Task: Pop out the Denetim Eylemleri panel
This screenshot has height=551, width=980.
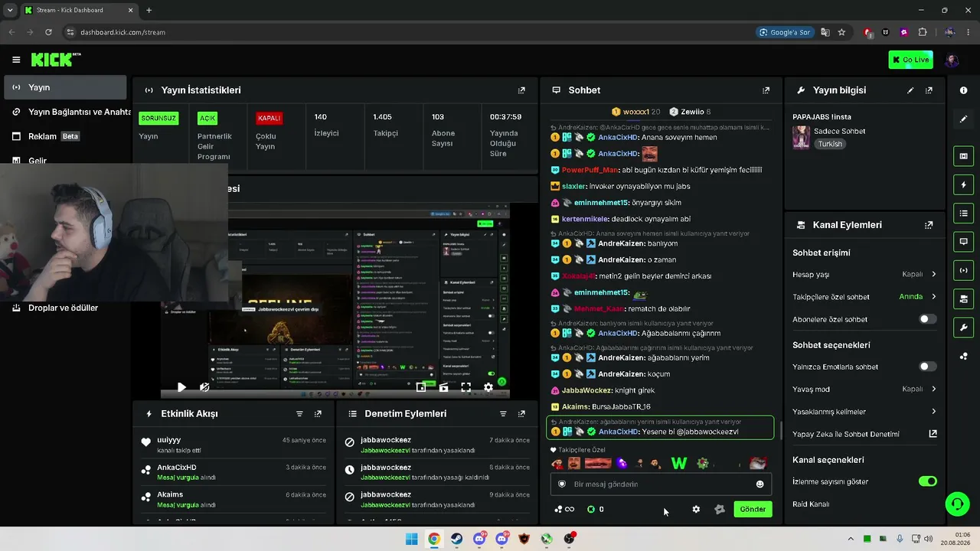Action: pos(521,414)
